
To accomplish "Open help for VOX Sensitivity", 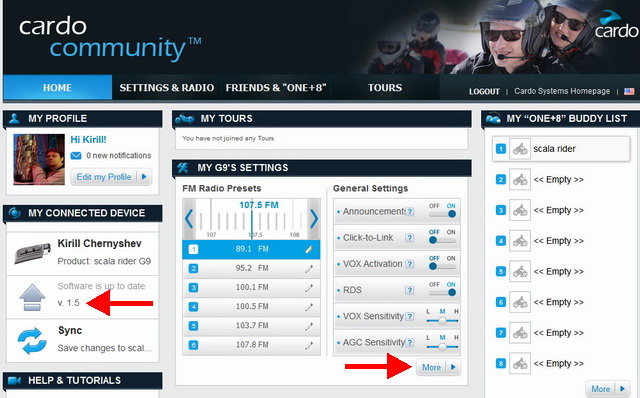I will (410, 316).
